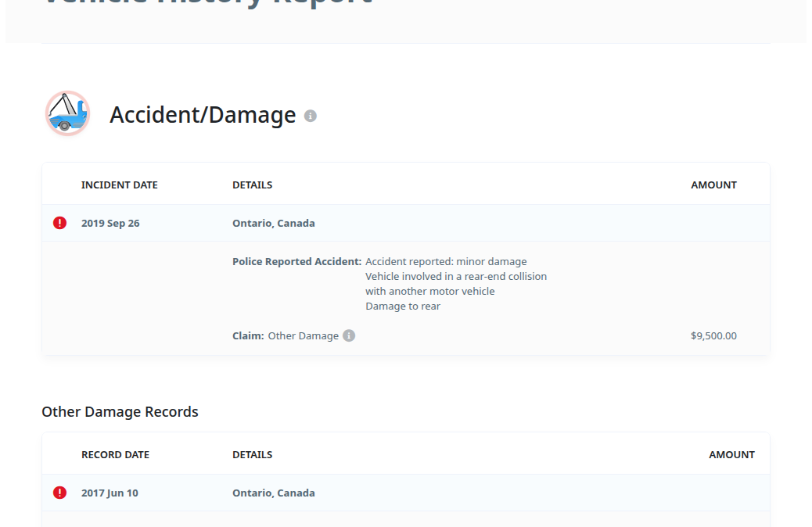Screen dimensions: 812x527
Task: Expand the Other Damage Records section
Action: pyautogui.click(x=120, y=411)
